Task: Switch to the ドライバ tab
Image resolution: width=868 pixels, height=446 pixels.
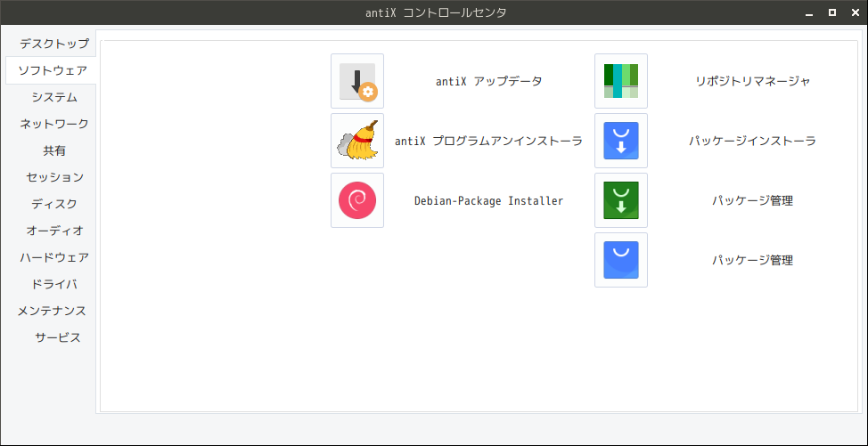Action: pyautogui.click(x=53, y=284)
